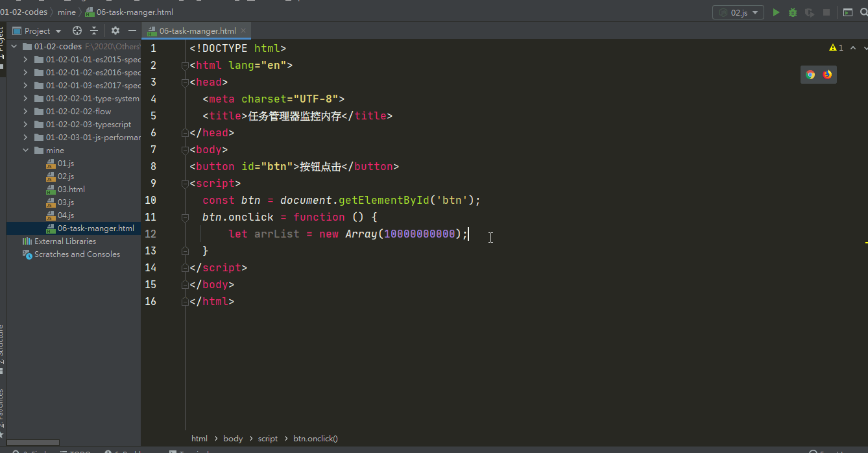
Task: Close the 06-task-manger.html tab
Action: [x=243, y=31]
